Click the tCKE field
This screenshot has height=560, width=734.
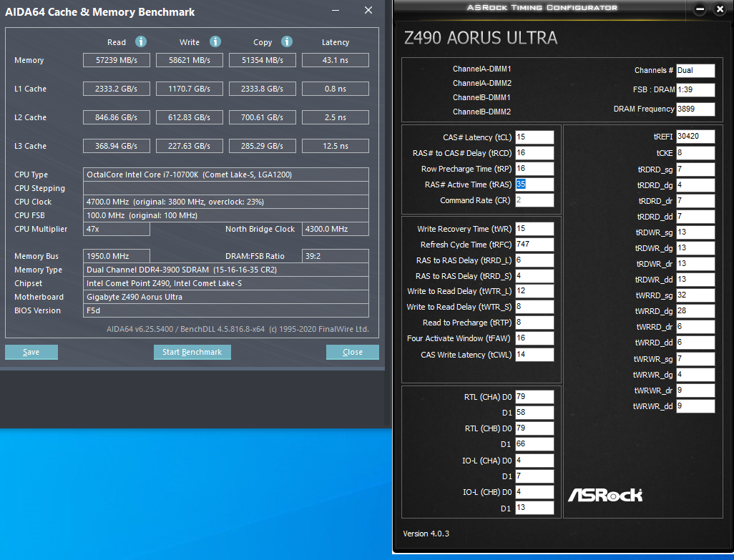point(695,153)
